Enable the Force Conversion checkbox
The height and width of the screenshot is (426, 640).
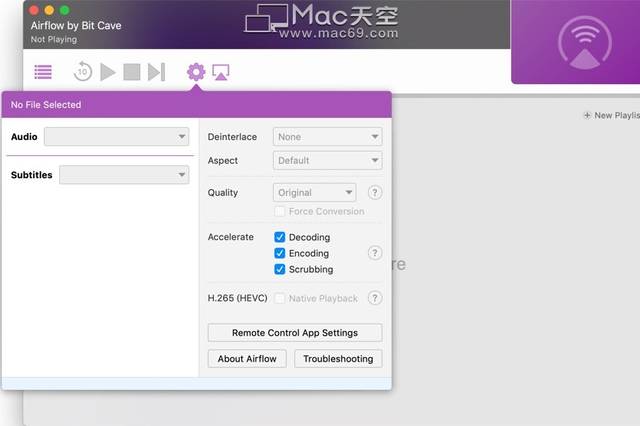click(x=280, y=211)
